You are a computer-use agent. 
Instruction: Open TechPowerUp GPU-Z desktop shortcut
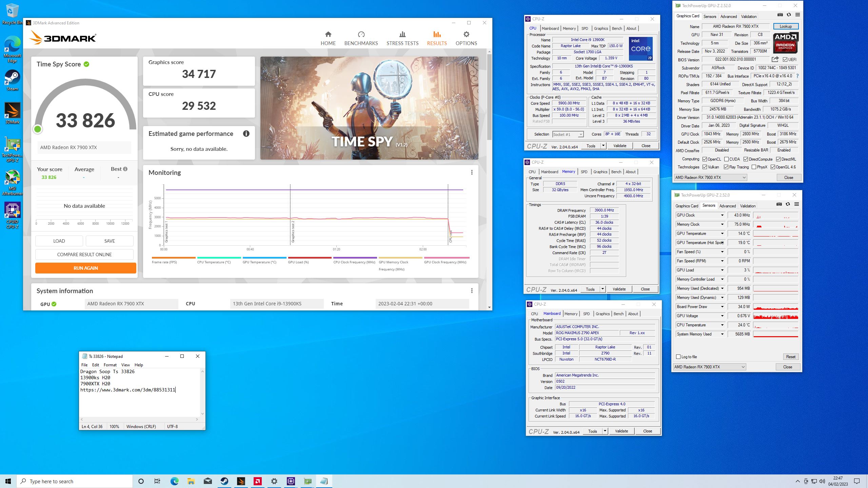click(12, 149)
